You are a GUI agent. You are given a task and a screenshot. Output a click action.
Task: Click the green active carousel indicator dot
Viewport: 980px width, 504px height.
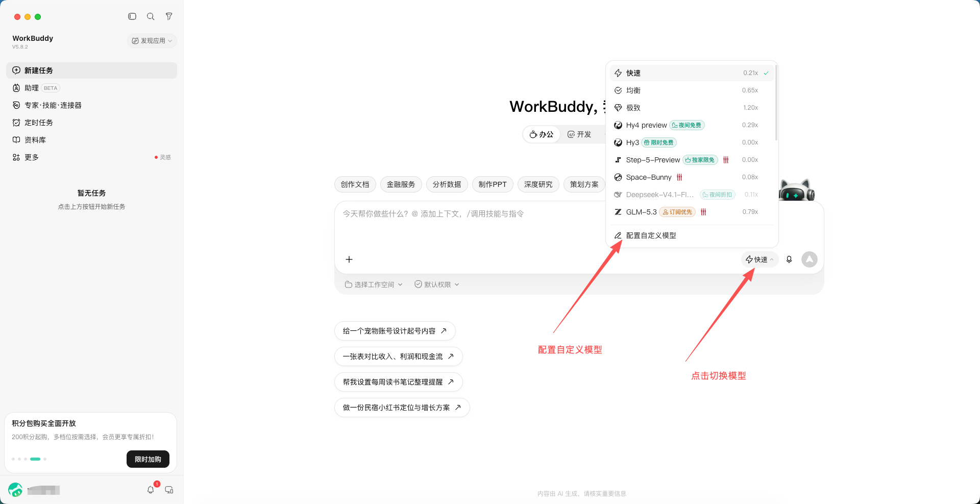coord(35,459)
